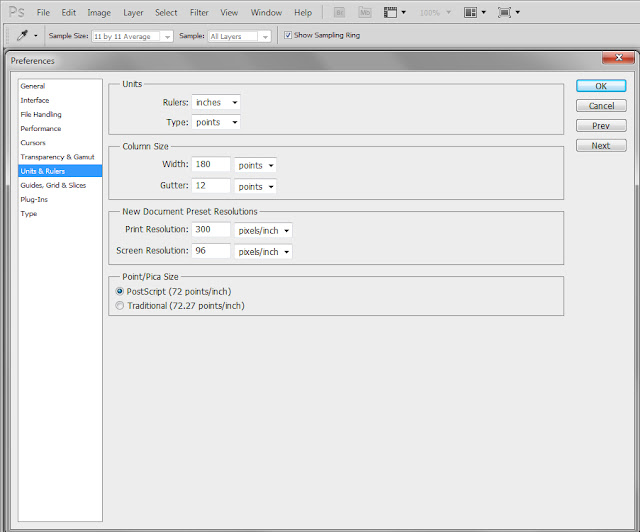Click the Column Width input field
This screenshot has width=640, height=532.
(x=211, y=164)
